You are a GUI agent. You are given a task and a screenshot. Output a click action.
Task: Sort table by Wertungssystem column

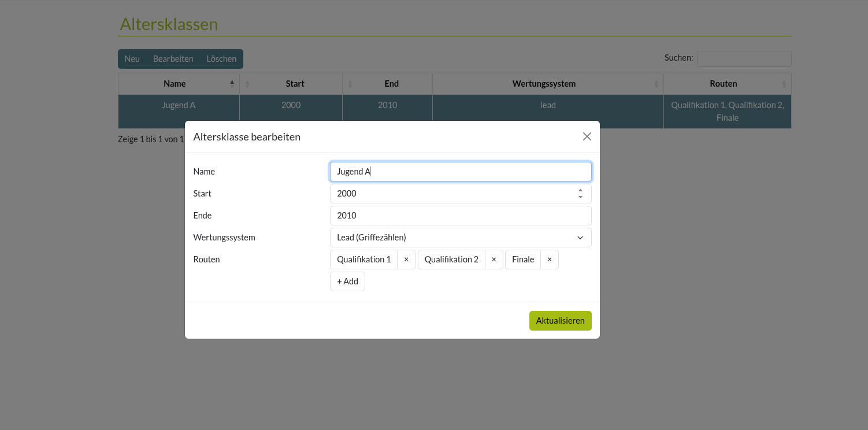[x=544, y=84]
